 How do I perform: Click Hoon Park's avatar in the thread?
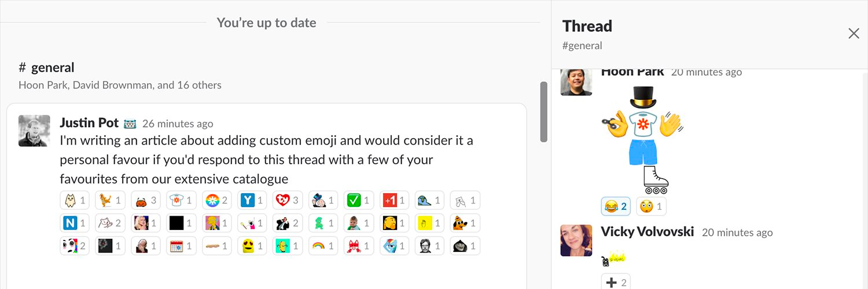pos(576,81)
